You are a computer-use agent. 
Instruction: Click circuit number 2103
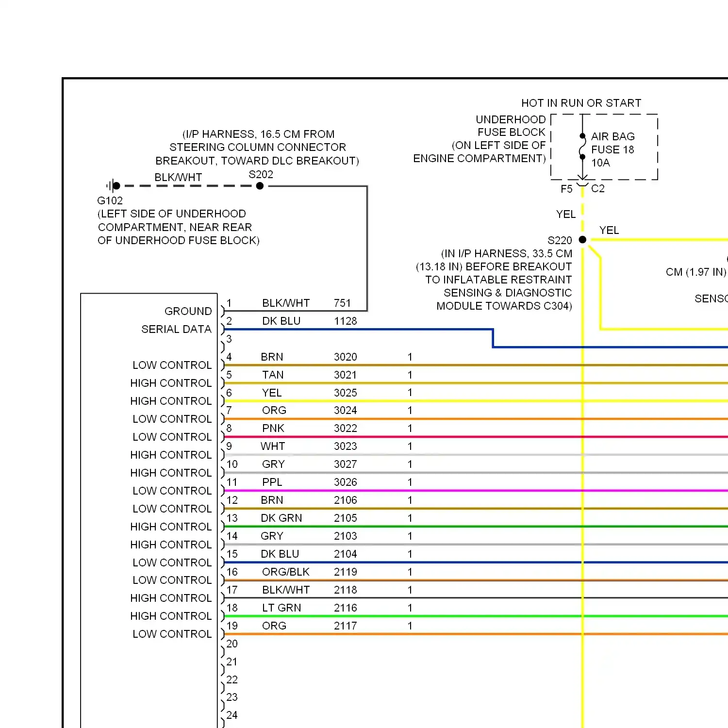pyautogui.click(x=345, y=536)
